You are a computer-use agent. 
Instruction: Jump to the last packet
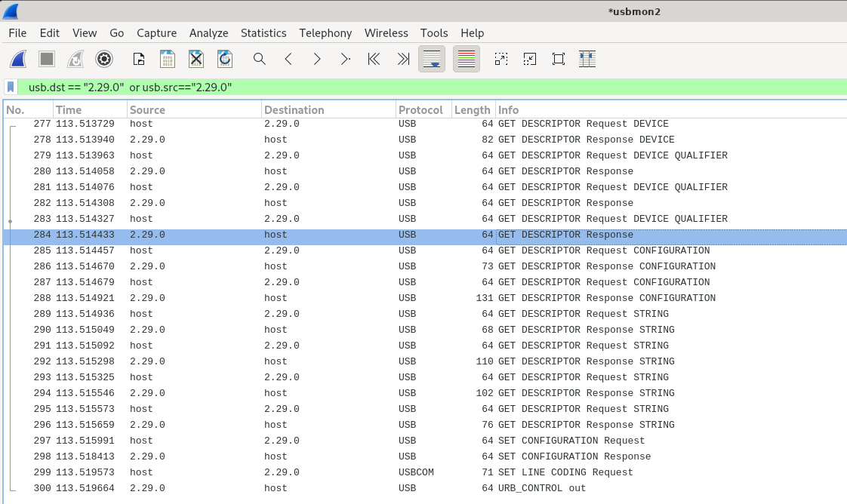[403, 59]
